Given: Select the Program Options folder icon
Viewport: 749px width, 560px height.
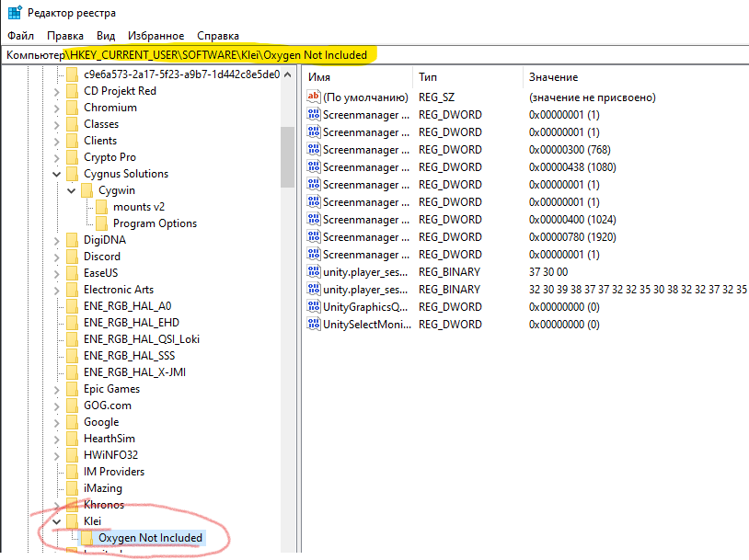Looking at the screenshot, I should [x=101, y=223].
